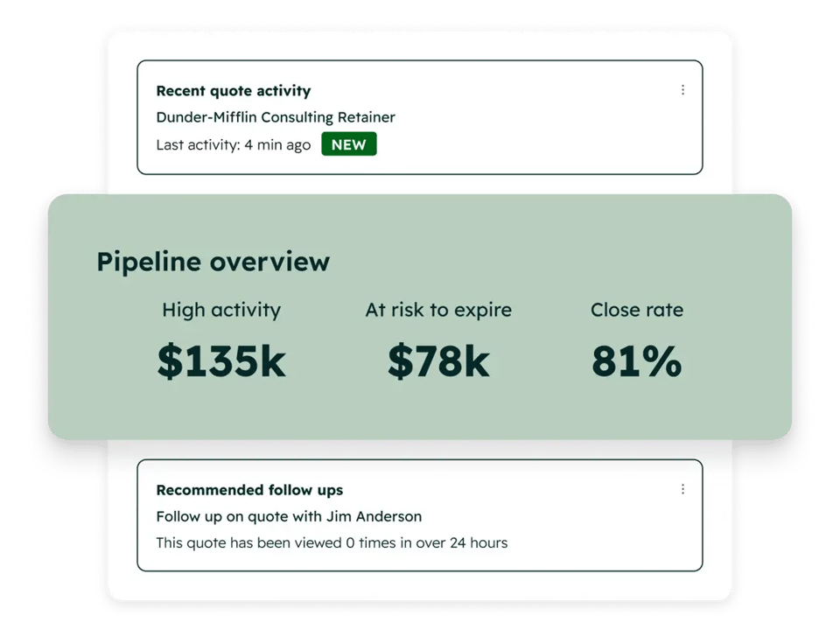This screenshot has height=630, width=840.
Task: Toggle the NEW status on Dunder-Mifflin quote
Action: [x=348, y=144]
